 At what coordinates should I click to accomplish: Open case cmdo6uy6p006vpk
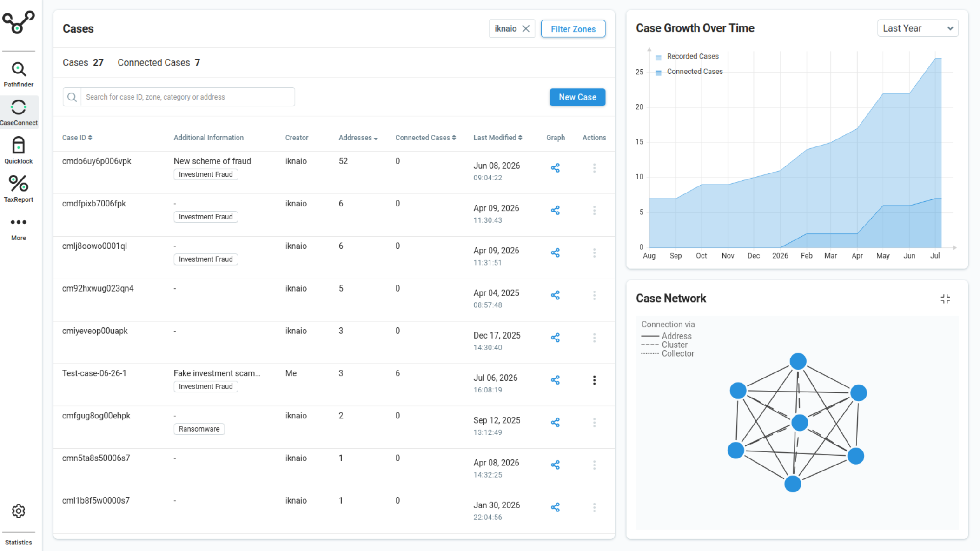pyautogui.click(x=97, y=161)
